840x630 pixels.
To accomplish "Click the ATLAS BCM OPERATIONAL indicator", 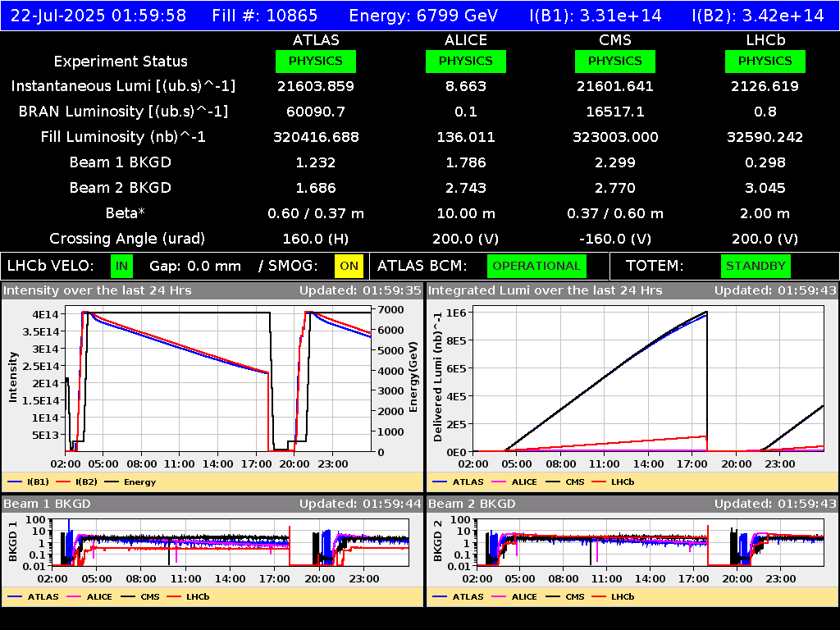I will click(536, 267).
